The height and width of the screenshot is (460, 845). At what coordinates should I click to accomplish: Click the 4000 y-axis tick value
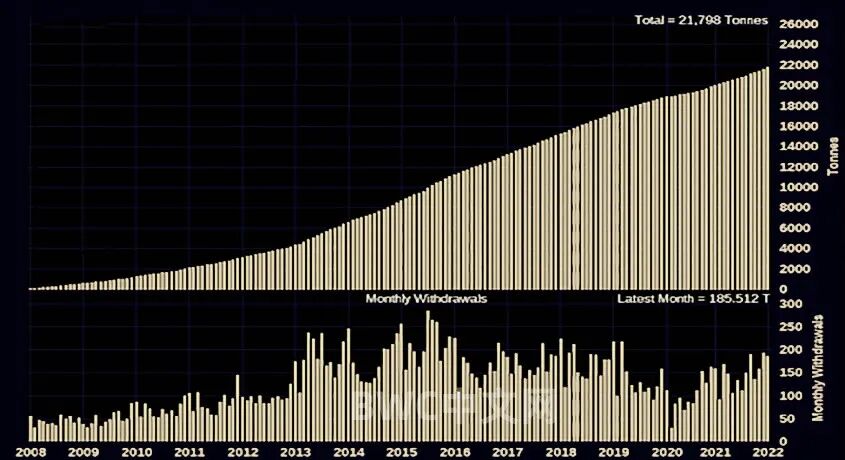tap(795, 249)
